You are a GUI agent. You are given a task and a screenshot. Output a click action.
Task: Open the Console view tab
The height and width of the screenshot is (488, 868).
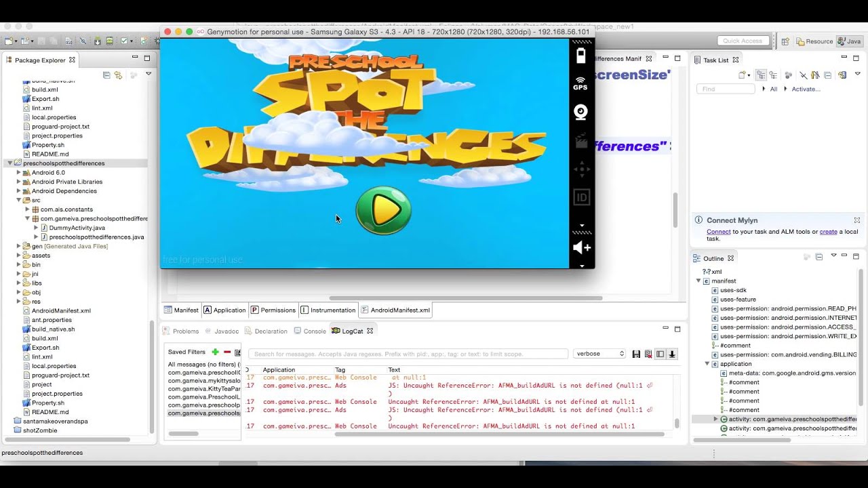click(x=310, y=331)
